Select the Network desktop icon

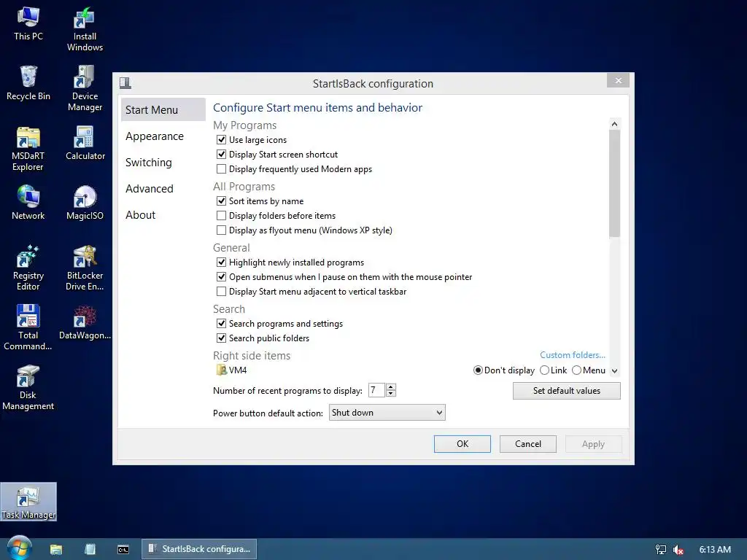[x=28, y=203]
